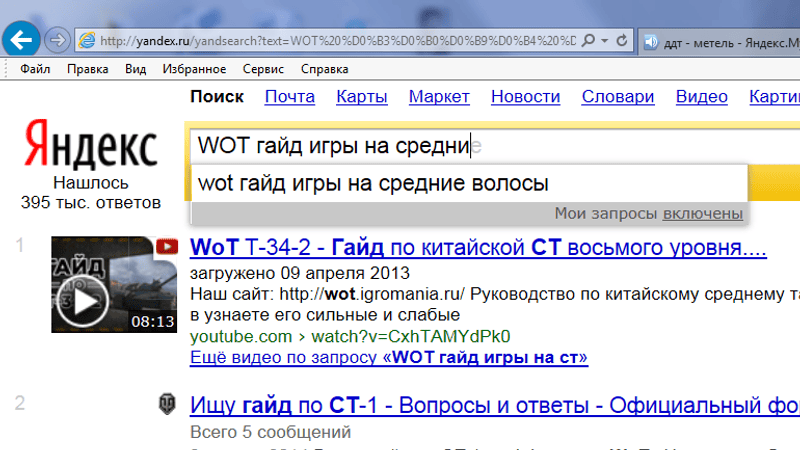800x450 pixels.
Task: Click the speaker icon on the Яндекс.Музыка tab
Action: pos(651,42)
